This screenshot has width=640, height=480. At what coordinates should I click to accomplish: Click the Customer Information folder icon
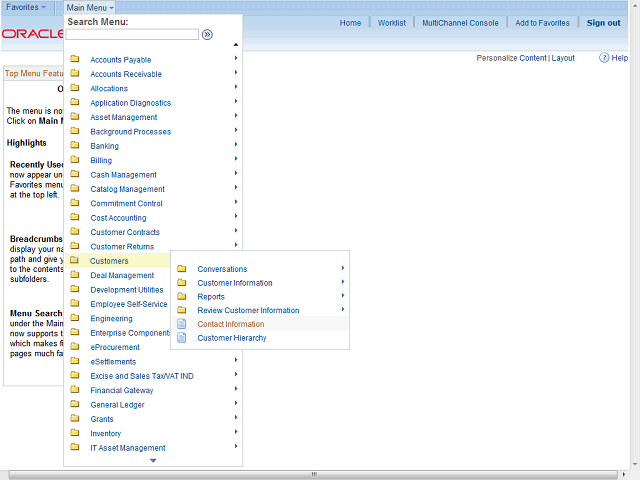pyautogui.click(x=182, y=282)
